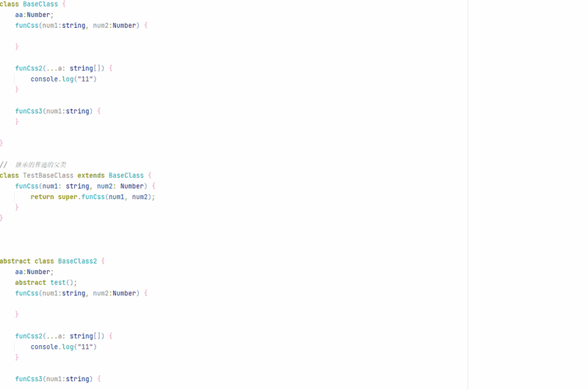
Task: Click the aa:Number property in BaseClass
Action: 34,15
